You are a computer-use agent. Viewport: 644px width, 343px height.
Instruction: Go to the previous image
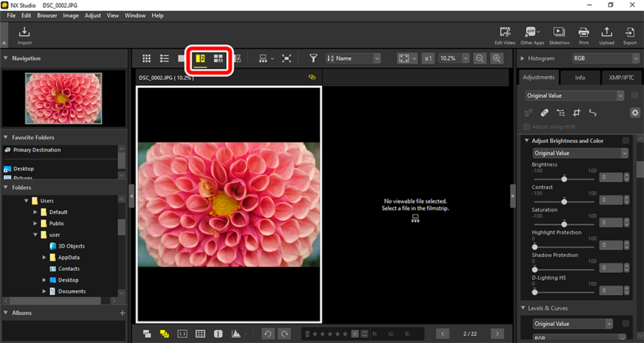(442, 334)
